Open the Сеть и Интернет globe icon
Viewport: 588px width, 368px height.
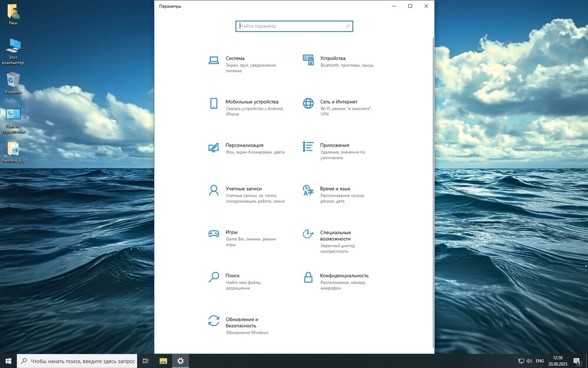pyautogui.click(x=308, y=103)
